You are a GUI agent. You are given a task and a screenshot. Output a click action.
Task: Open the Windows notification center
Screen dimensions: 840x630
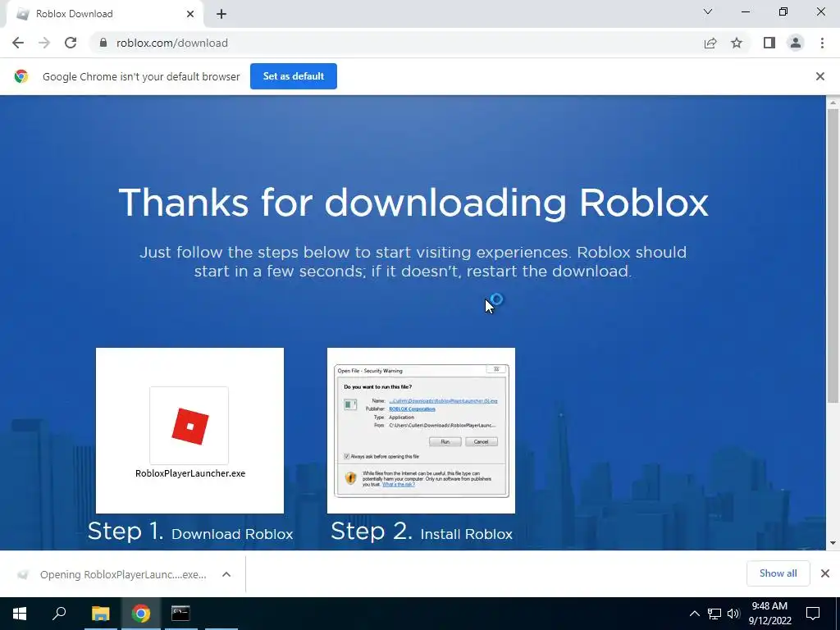coord(813,614)
